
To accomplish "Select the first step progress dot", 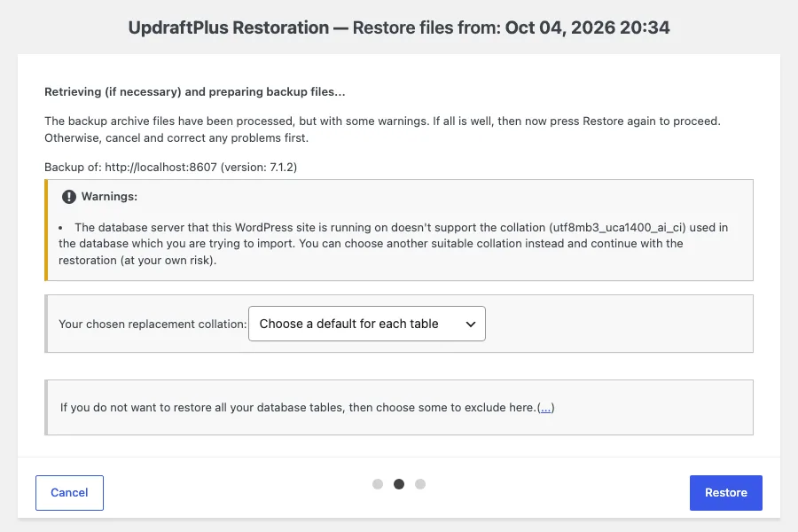I will [378, 483].
